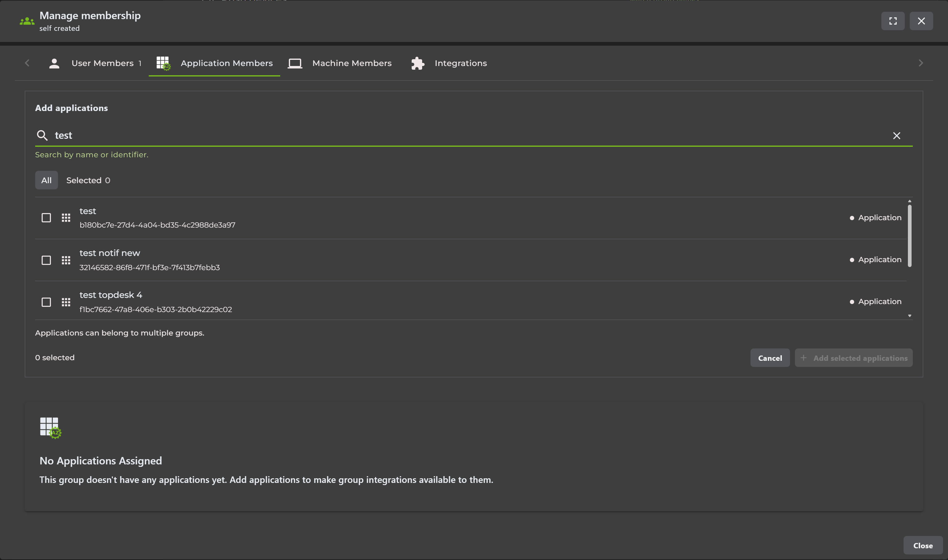Open the Machine Members tab
The width and height of the screenshot is (948, 560).
tap(340, 64)
